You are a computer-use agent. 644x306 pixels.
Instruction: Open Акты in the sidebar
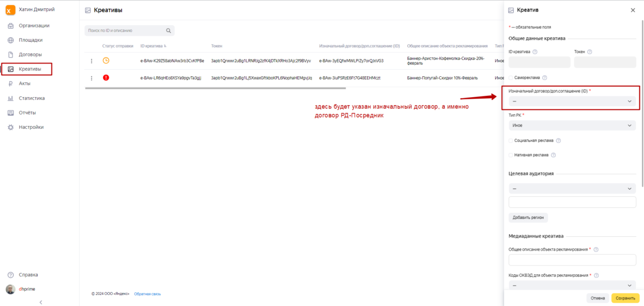[25, 83]
